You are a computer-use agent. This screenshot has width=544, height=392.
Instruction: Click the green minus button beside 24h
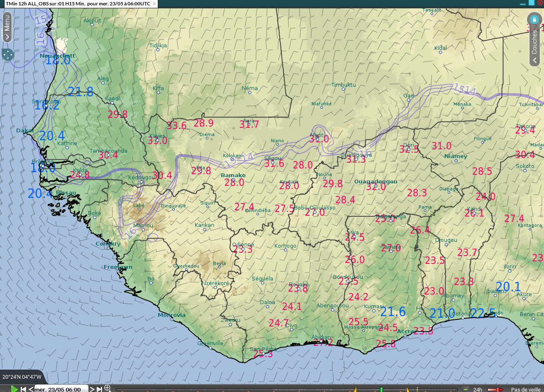tap(466, 389)
